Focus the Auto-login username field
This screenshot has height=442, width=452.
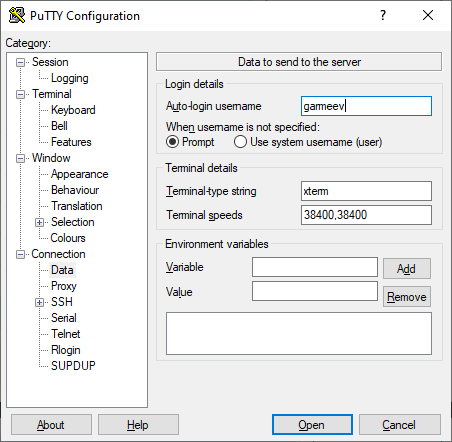[366, 106]
